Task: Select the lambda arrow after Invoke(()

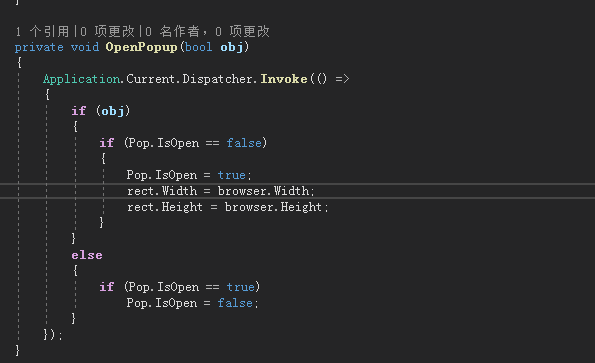Action: point(342,79)
